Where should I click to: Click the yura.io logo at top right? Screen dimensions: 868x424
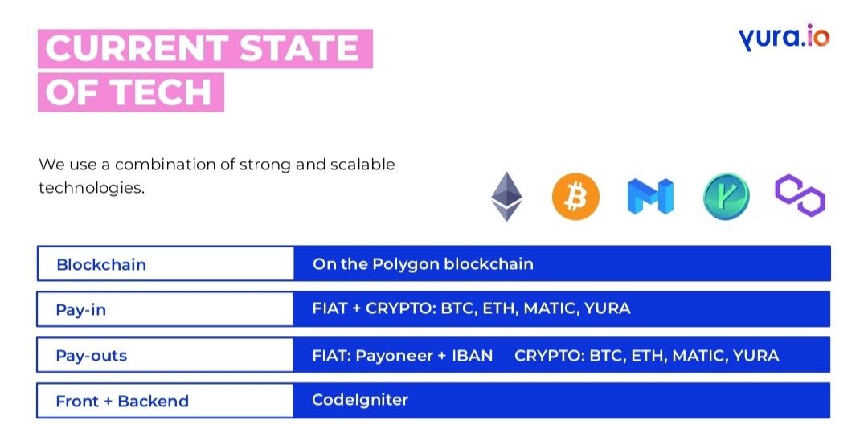pyautogui.click(x=784, y=37)
